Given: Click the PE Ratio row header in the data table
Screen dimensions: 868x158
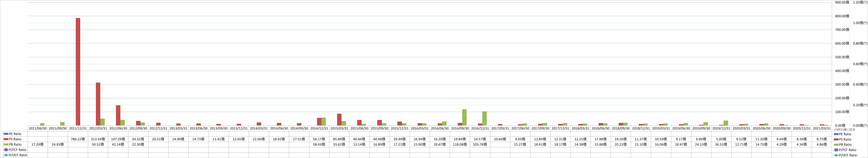Looking at the screenshot, I should click(x=15, y=134).
